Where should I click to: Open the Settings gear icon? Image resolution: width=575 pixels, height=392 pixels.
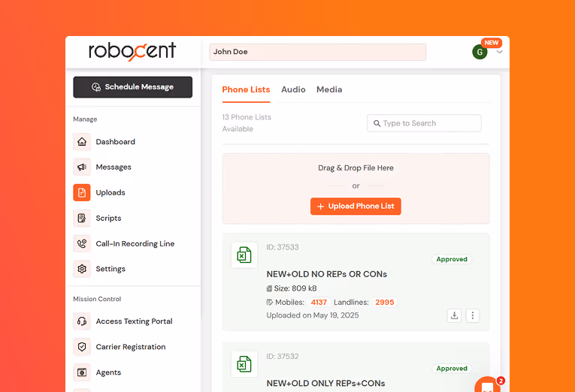click(82, 269)
